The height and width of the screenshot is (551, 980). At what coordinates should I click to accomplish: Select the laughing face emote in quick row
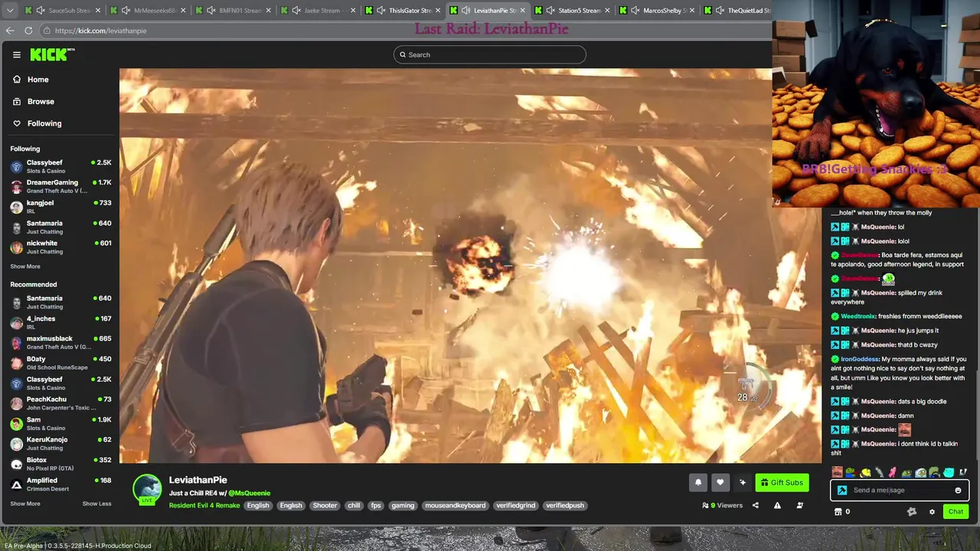tap(837, 472)
